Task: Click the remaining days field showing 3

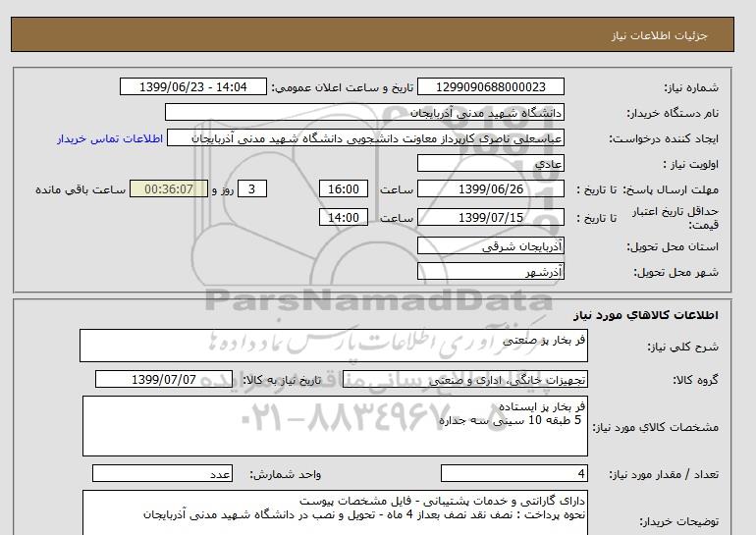Action: click(252, 188)
